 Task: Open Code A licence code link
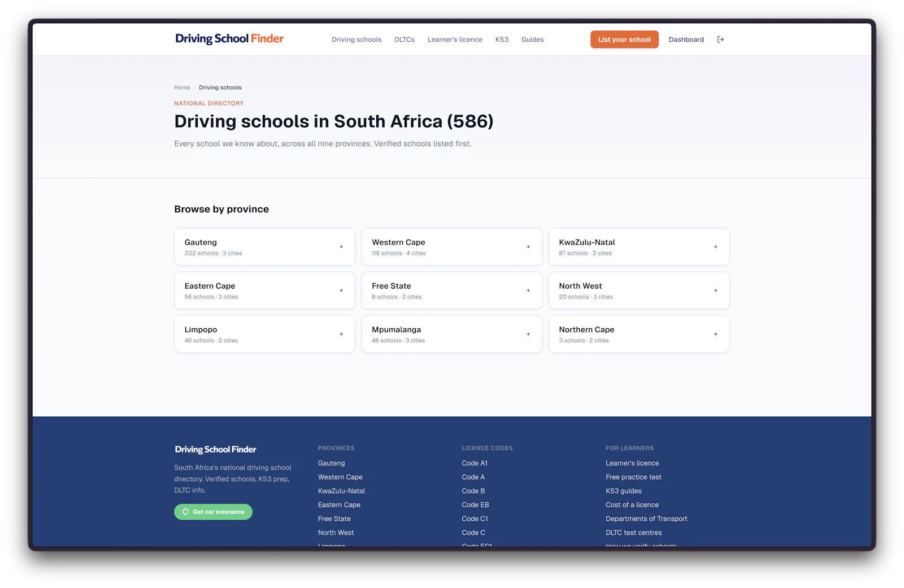(x=473, y=477)
